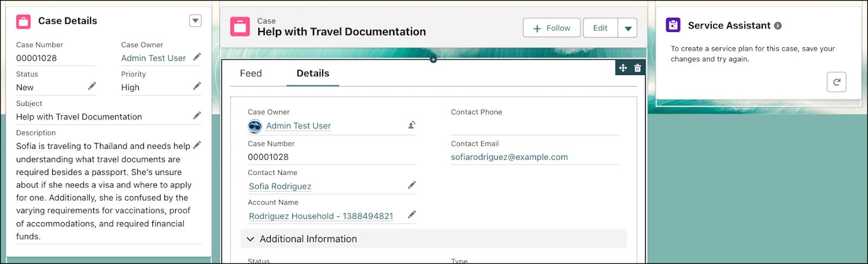Click the plus handle above the tabs
Screen dimensions: 868x264
[433, 59]
